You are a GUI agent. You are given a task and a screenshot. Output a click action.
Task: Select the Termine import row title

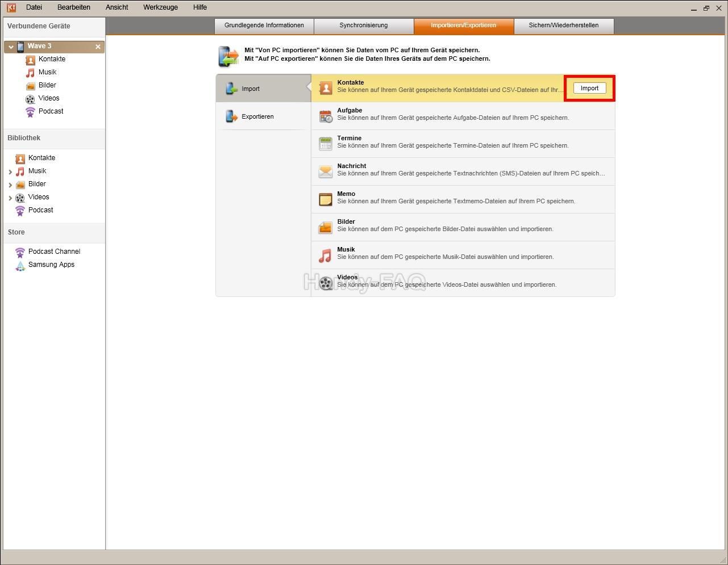(x=349, y=138)
